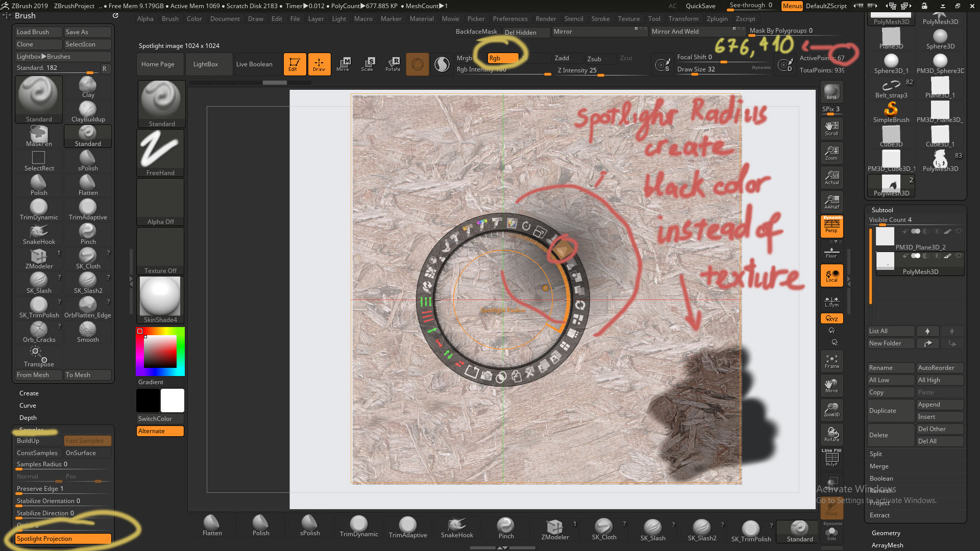
Task: Toggle Local symmetry mode
Action: point(831,275)
